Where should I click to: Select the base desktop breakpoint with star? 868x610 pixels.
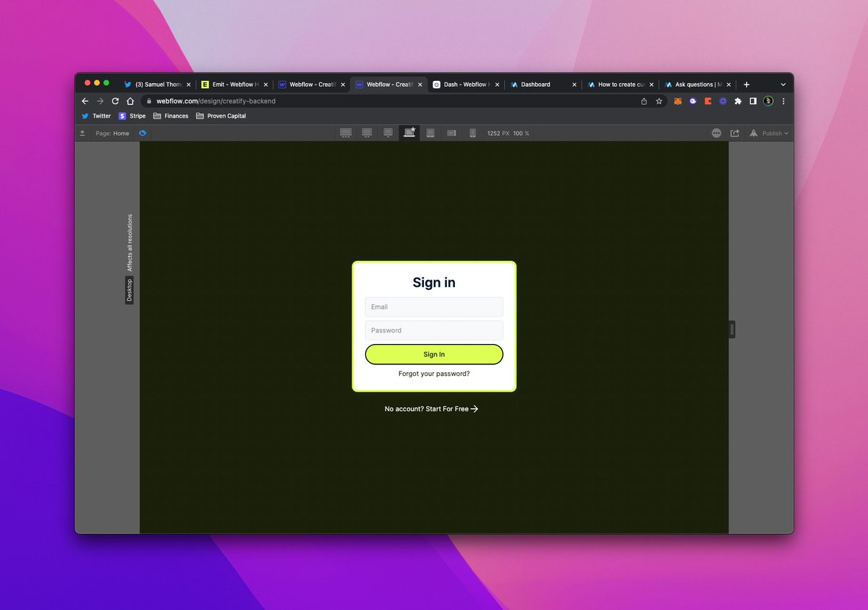(409, 133)
